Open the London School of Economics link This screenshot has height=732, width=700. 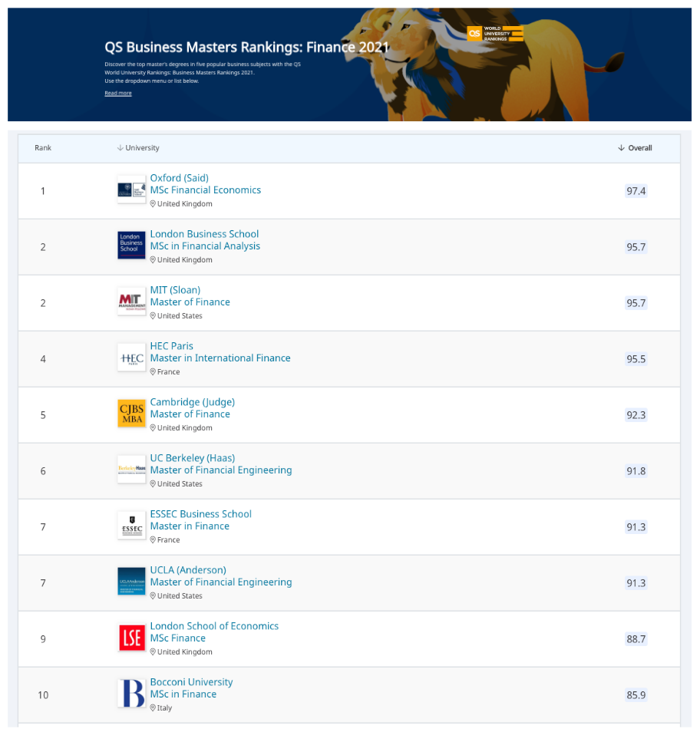point(214,626)
